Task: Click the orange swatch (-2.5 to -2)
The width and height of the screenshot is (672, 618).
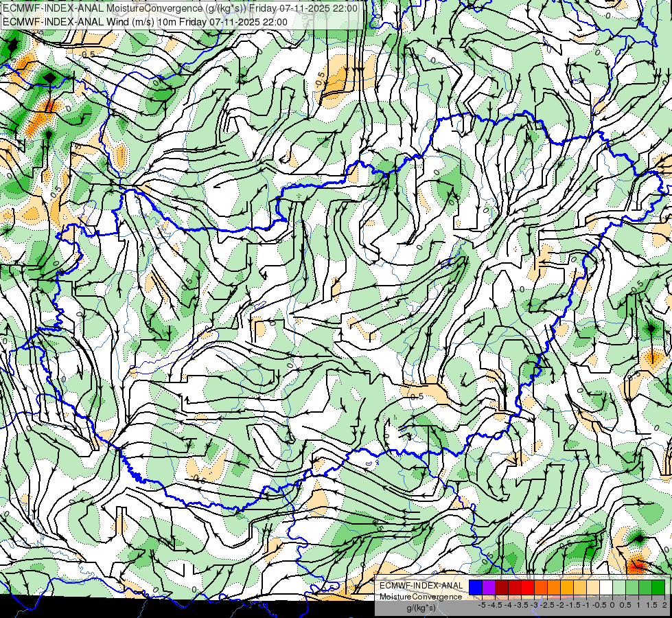Action: [x=554, y=588]
